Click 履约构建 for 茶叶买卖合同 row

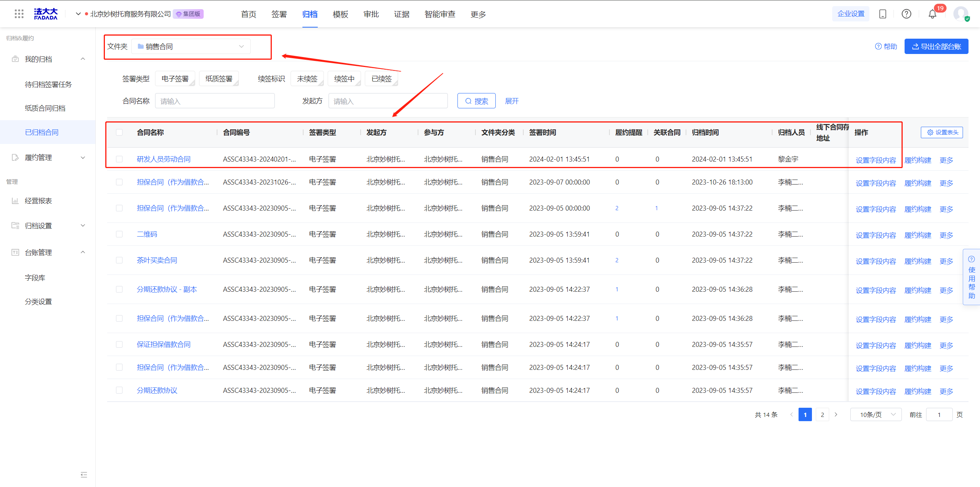point(918,261)
